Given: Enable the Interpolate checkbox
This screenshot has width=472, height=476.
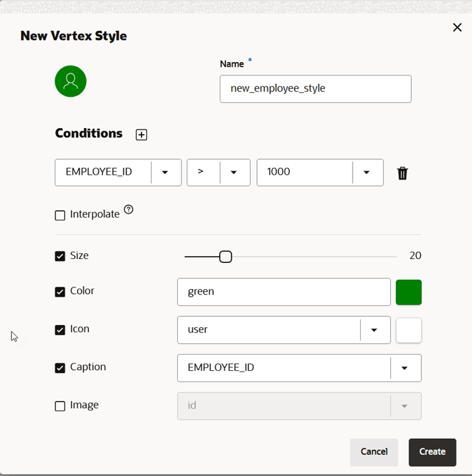Looking at the screenshot, I should [60, 215].
